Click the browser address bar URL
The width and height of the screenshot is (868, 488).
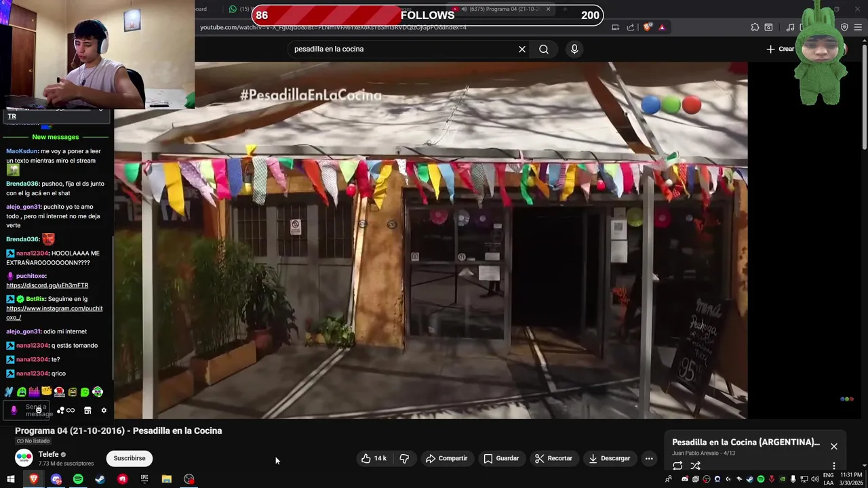coord(333,27)
